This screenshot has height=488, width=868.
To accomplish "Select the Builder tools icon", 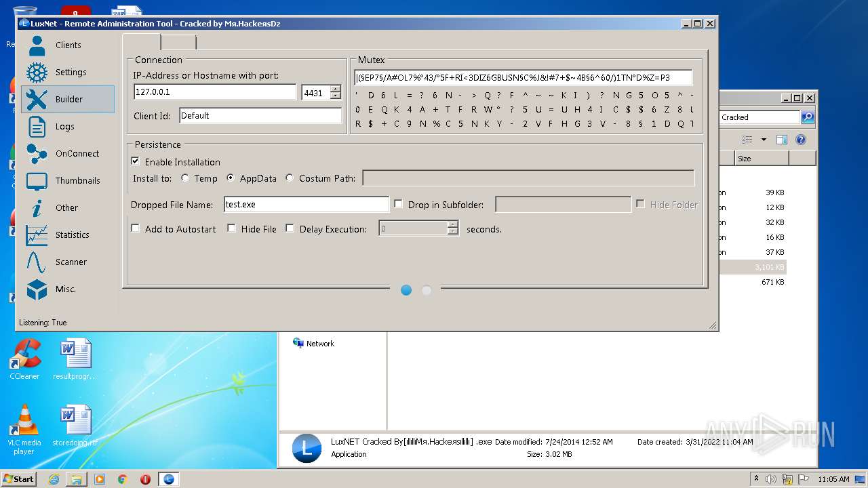I will click(37, 100).
